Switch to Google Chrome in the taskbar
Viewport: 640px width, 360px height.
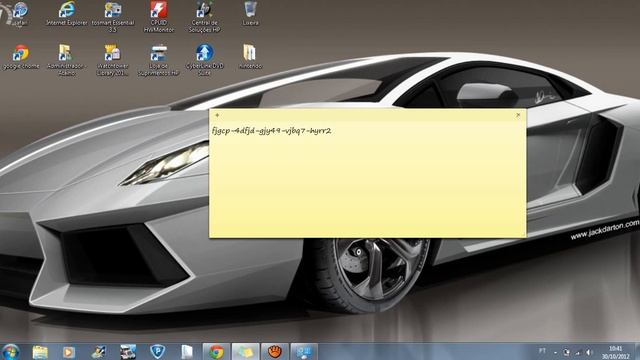[x=216, y=352]
